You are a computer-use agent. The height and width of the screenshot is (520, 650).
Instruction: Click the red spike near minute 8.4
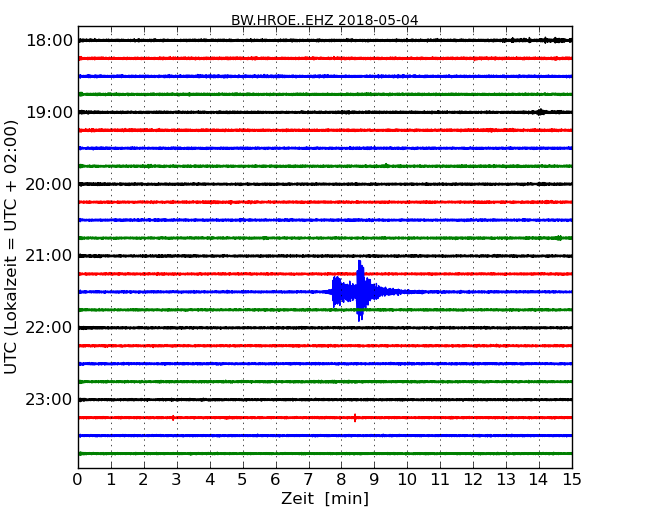coord(355,418)
